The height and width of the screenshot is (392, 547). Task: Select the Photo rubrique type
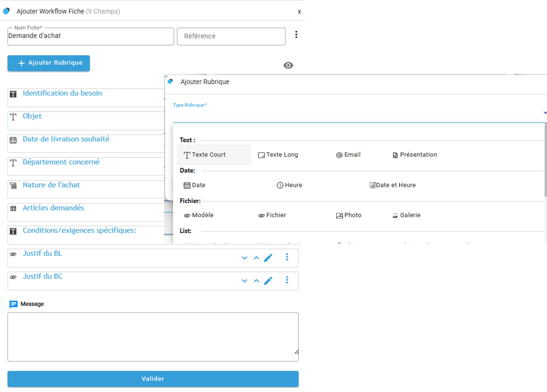[348, 215]
